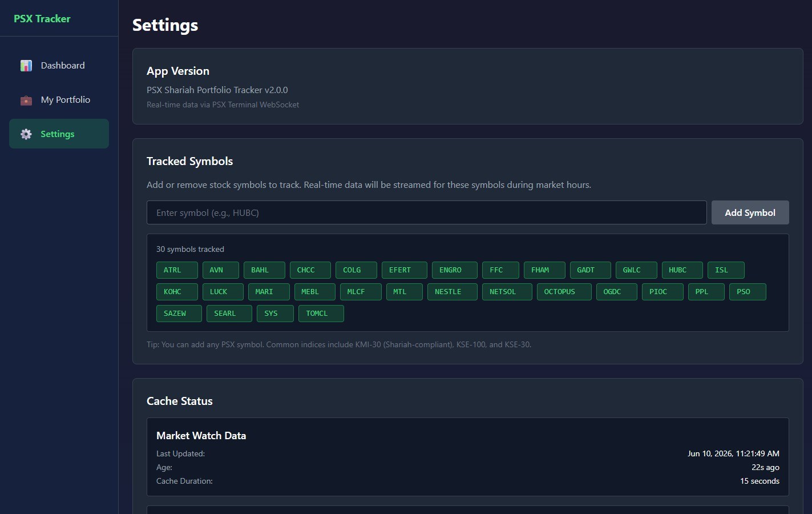The height and width of the screenshot is (514, 812).
Task: Select the ENGRO symbol chip
Action: (x=455, y=270)
